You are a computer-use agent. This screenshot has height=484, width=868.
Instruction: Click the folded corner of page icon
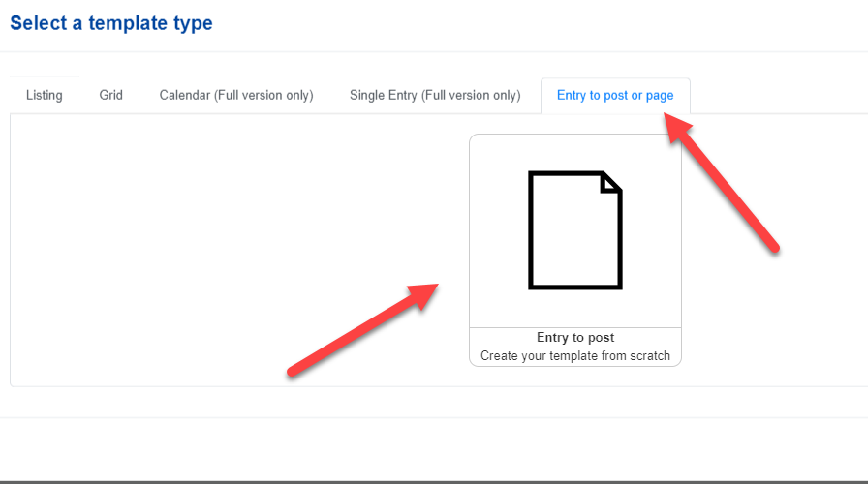pos(611,183)
